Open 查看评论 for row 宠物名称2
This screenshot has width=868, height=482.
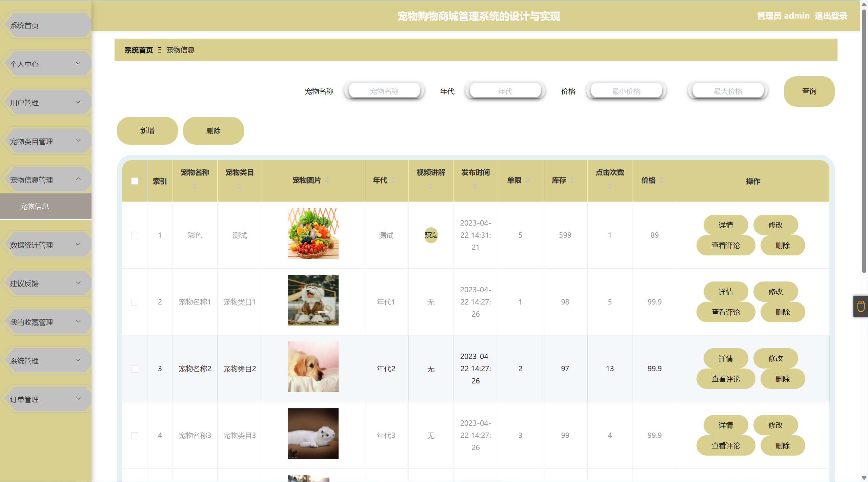click(726, 379)
